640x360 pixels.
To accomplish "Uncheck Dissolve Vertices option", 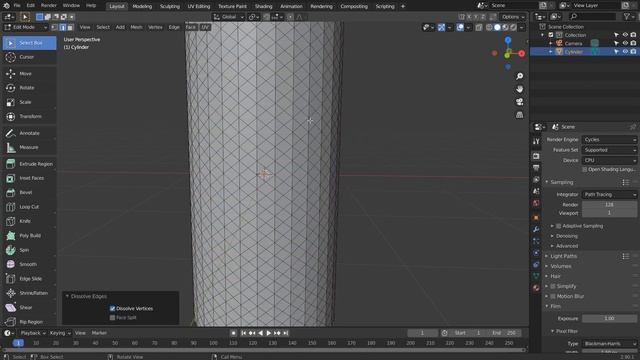I will coord(112,309).
